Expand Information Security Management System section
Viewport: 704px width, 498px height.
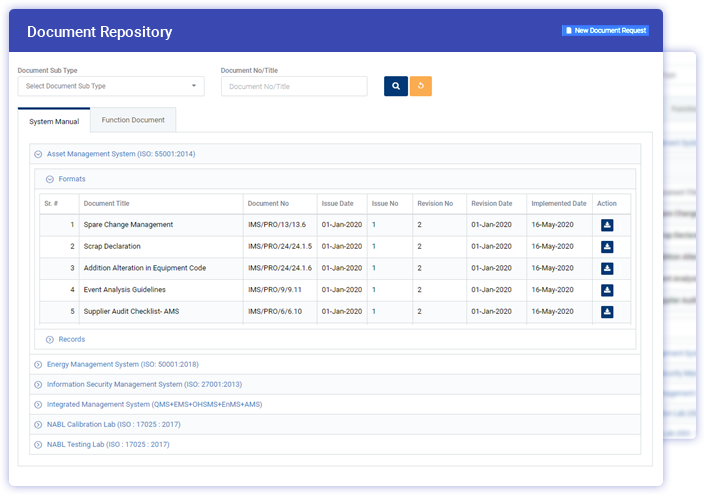(x=38, y=384)
